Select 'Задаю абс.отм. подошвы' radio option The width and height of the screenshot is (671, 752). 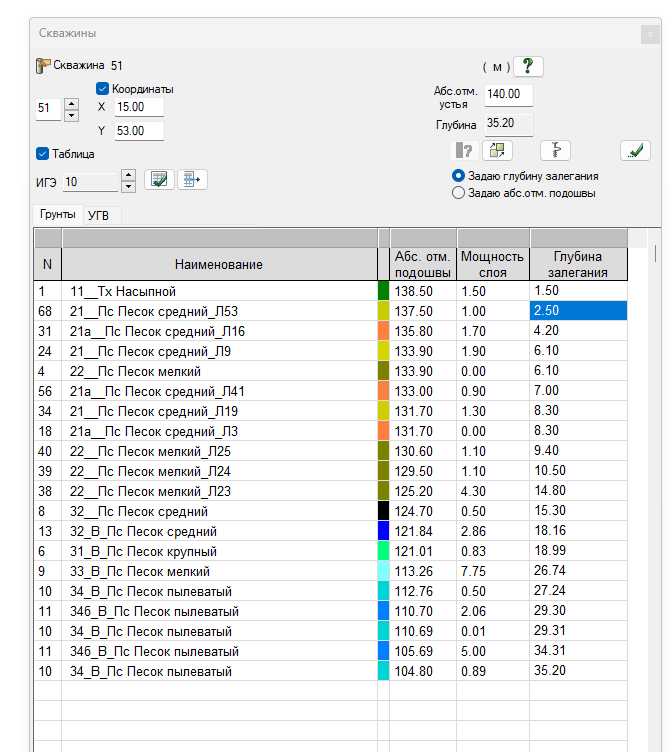pyautogui.click(x=458, y=193)
